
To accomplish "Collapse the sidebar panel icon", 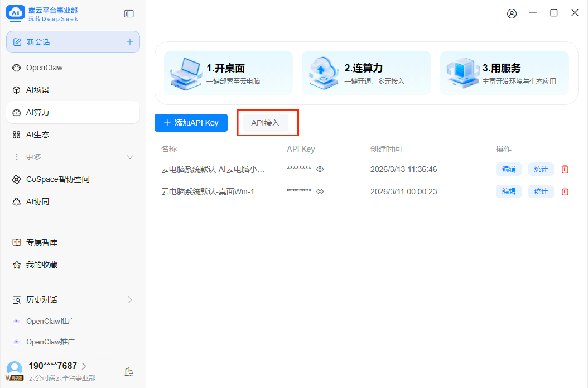I will coord(129,14).
